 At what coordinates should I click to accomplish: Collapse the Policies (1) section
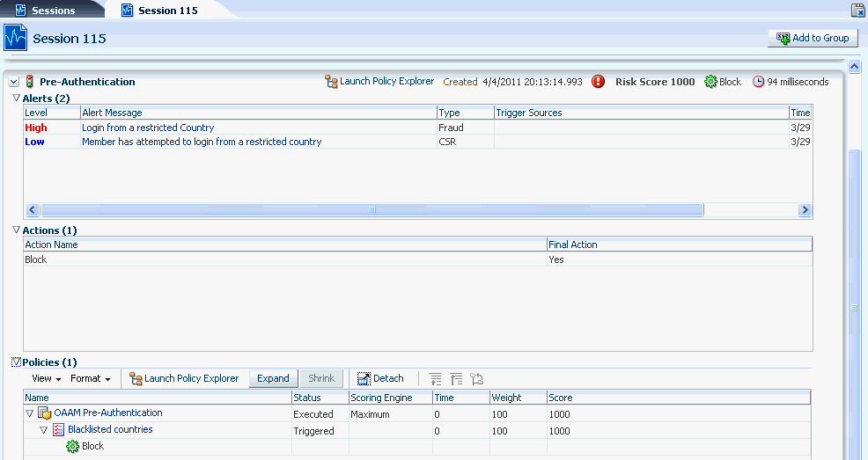[16, 362]
